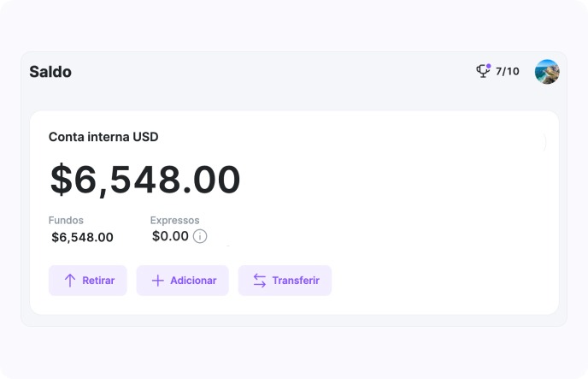
Task: Click the up arrow icon in Retirar
Action: point(70,281)
